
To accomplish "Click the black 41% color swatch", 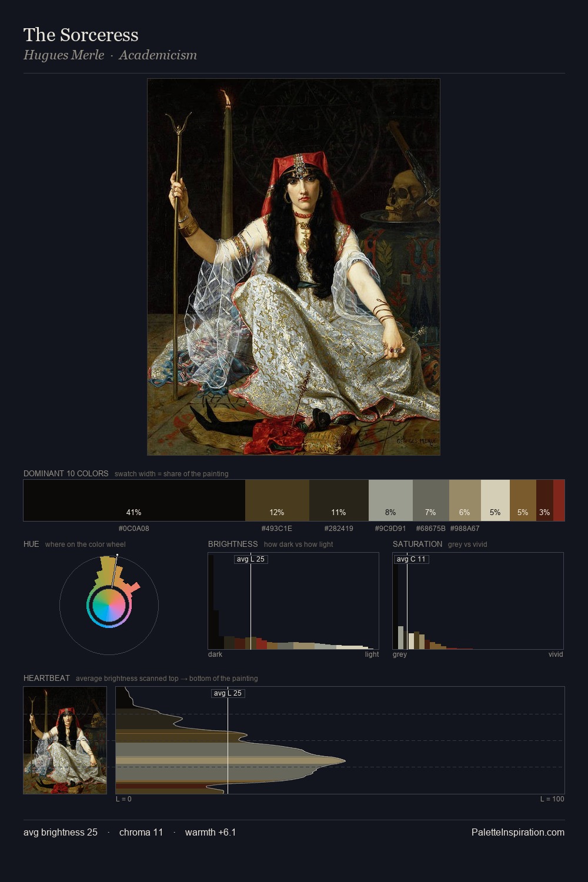I will 134,500.
